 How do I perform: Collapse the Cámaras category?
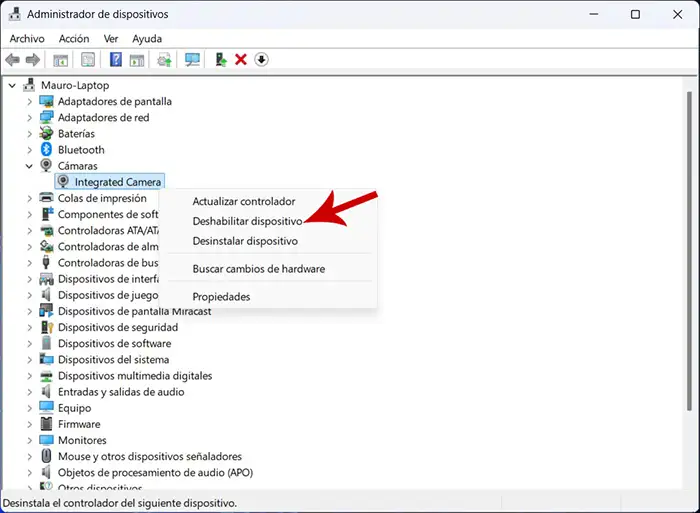pyautogui.click(x=29, y=166)
